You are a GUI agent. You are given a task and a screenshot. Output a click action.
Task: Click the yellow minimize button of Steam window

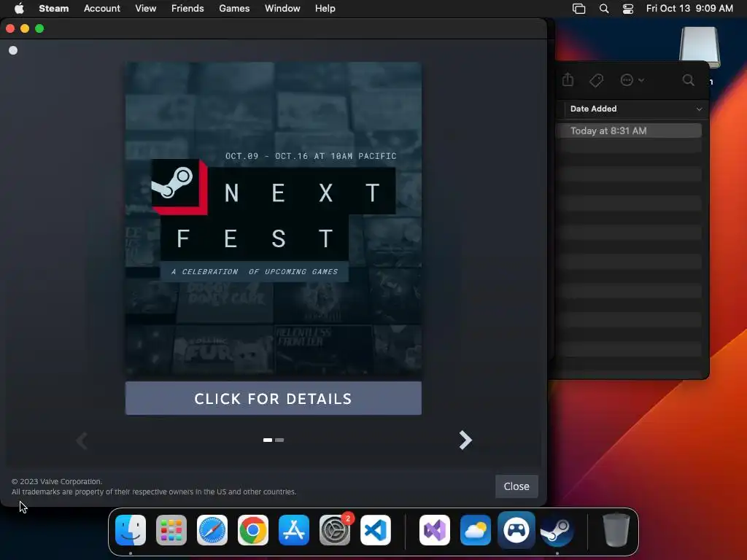click(x=25, y=28)
